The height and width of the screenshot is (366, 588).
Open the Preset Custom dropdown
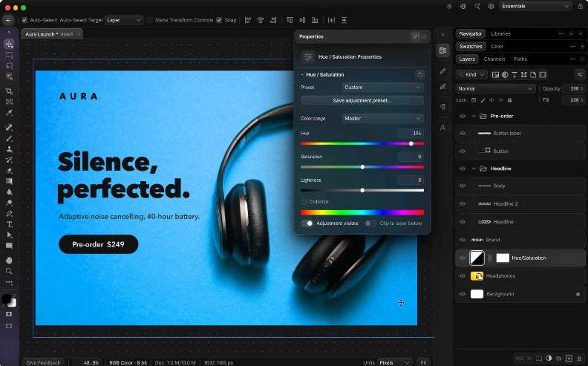tap(382, 88)
